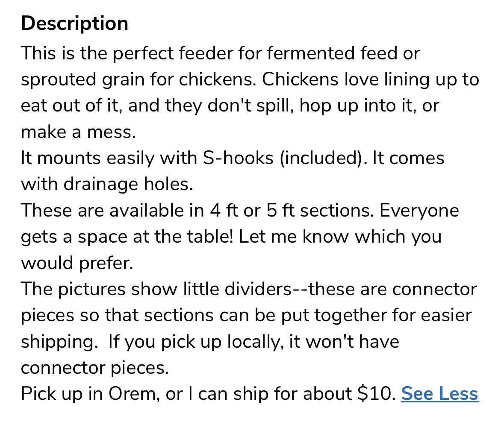Click the Description heading
This screenshot has height=431, width=504.
tap(74, 23)
